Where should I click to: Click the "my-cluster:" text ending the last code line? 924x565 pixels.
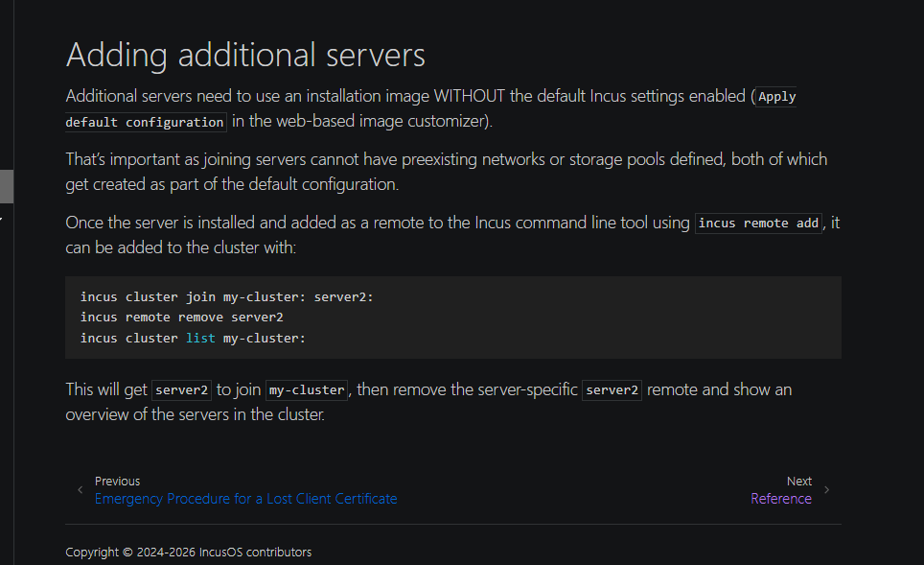pyautogui.click(x=264, y=339)
